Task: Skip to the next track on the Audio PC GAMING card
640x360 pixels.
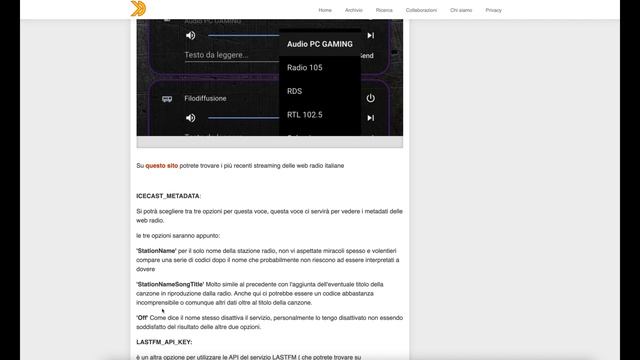Action: (371, 36)
